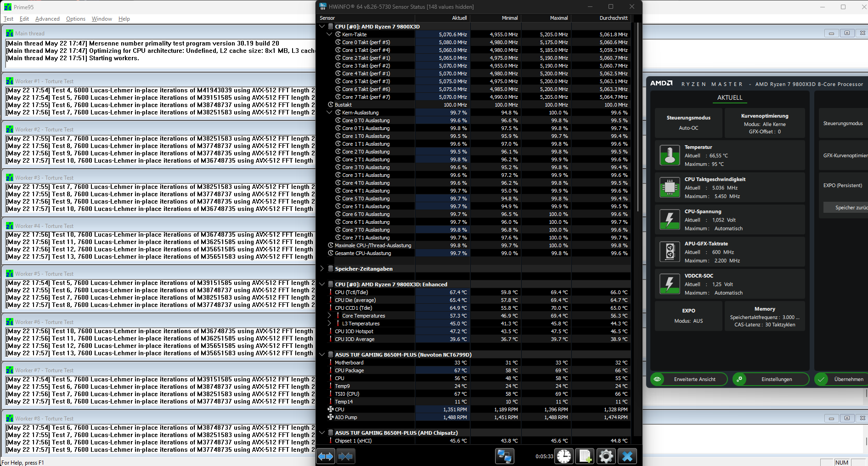Screen dimensions: 868x466
Task: Open the Options menu in Prime95
Action: pos(76,19)
